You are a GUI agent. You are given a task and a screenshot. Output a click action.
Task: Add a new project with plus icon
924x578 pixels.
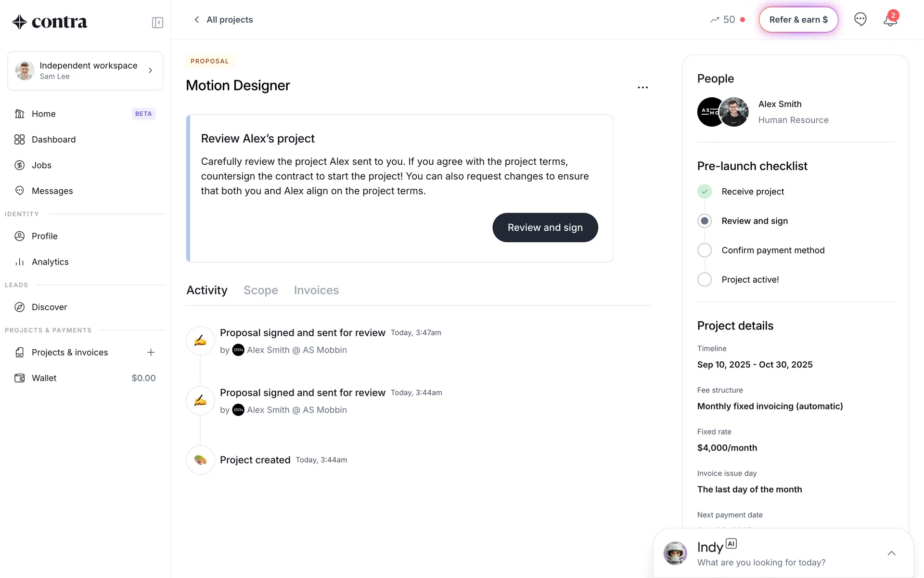(x=151, y=353)
